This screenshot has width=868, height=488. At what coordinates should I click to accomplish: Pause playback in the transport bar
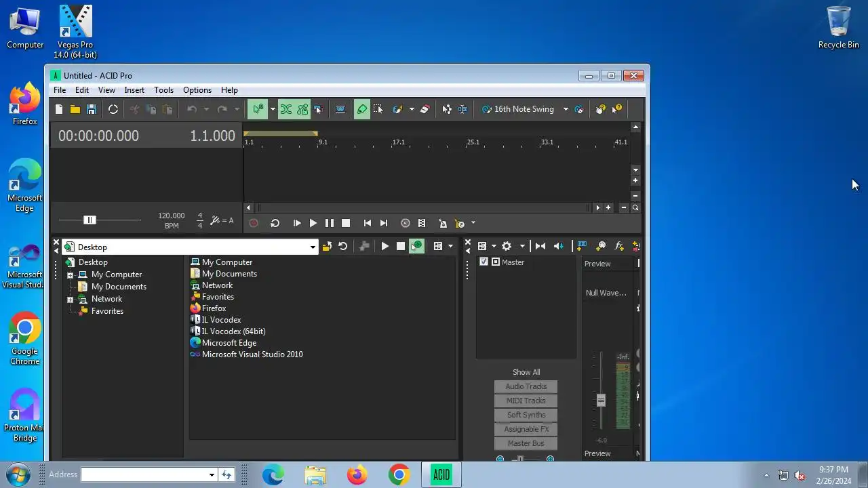pos(330,223)
